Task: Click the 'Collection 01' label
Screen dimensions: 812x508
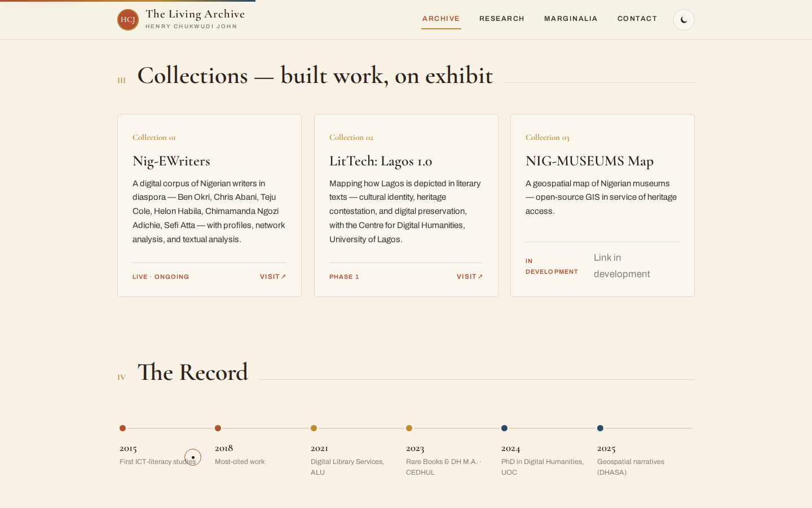Action: tap(154, 137)
